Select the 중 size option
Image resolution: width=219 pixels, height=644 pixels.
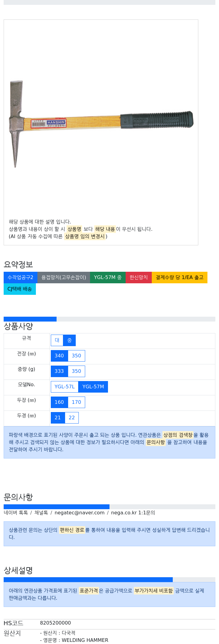click(x=69, y=340)
